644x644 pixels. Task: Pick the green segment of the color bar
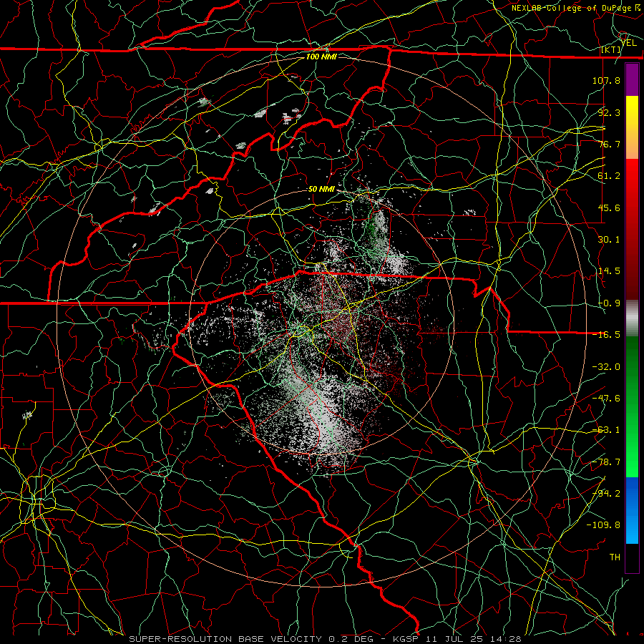click(x=632, y=406)
